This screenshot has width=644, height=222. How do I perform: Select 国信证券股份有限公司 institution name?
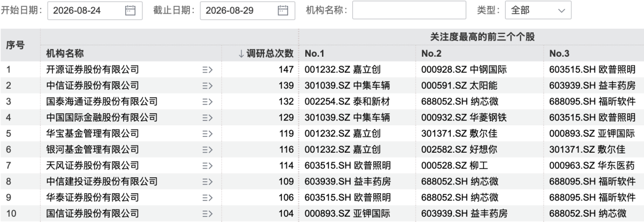coord(92,214)
